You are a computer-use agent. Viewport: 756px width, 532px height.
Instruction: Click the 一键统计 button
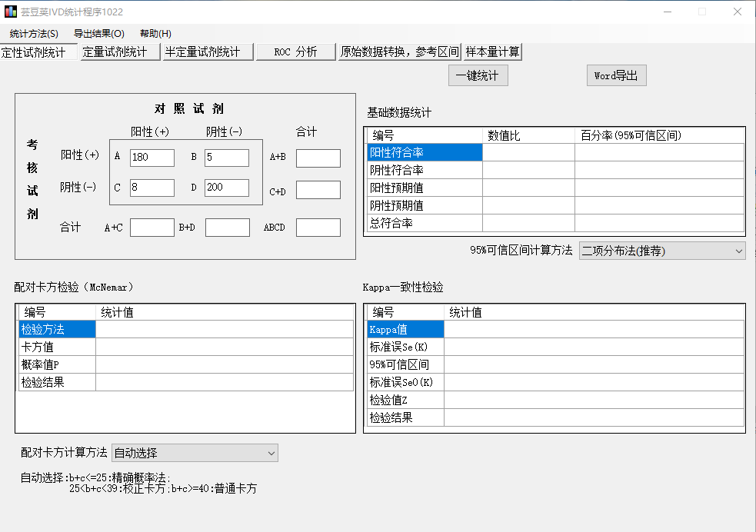tap(478, 75)
